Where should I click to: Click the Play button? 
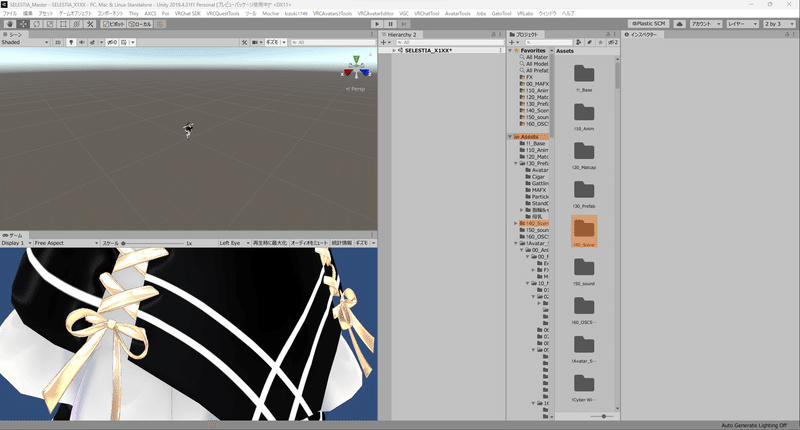tap(377, 24)
